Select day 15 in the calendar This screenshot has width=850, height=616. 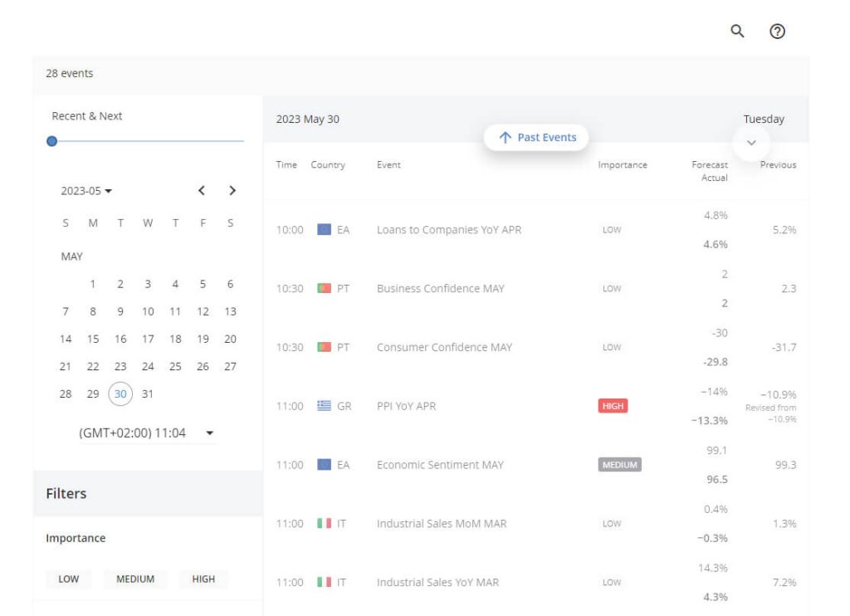click(93, 339)
